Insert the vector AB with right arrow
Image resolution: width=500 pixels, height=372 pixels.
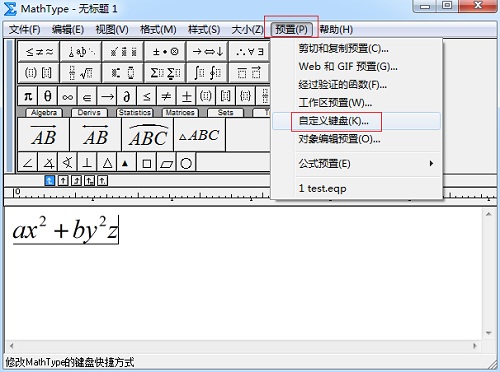point(44,135)
